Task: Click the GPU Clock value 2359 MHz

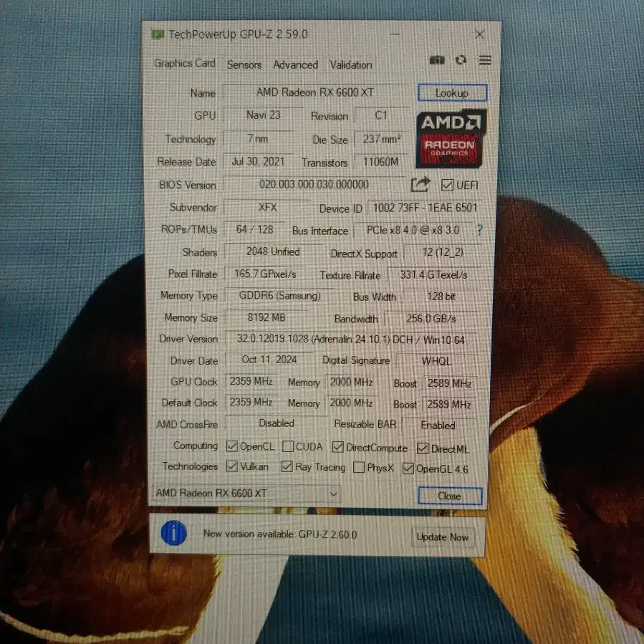Action: (x=251, y=381)
